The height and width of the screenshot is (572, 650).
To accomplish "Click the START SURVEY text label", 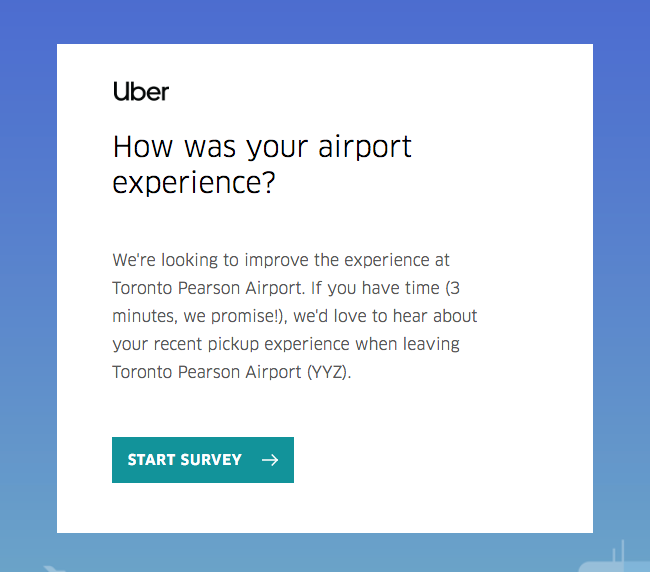I will (x=184, y=460).
